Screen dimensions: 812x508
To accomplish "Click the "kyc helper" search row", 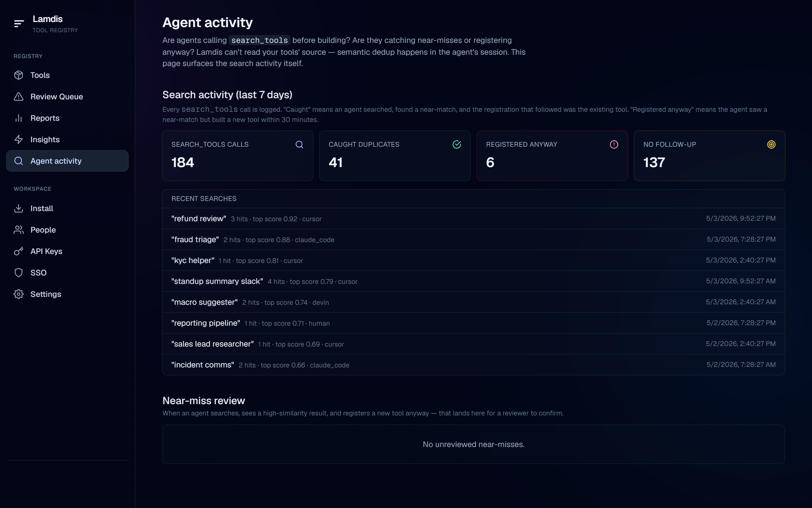I will click(x=473, y=260).
